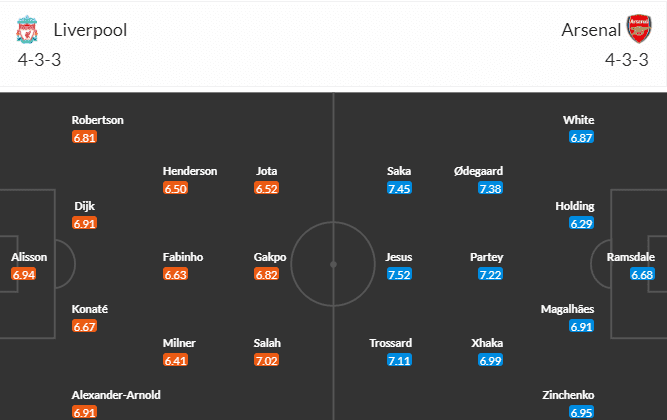Open Ødegaard's player details
The image size is (667, 420).
[478, 171]
